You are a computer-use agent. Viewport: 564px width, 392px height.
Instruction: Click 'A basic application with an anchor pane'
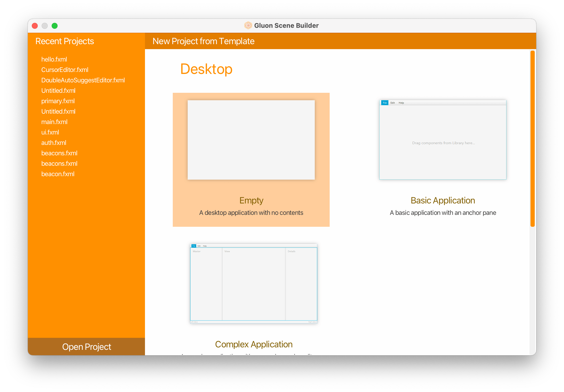click(x=443, y=213)
